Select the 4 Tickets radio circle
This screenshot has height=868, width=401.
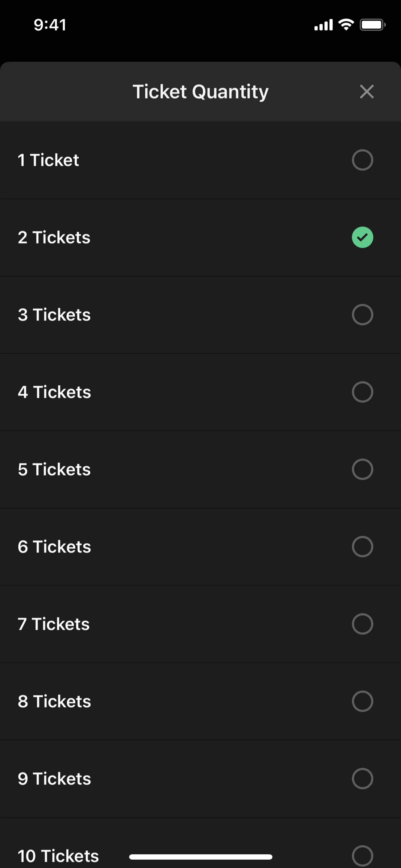(362, 392)
